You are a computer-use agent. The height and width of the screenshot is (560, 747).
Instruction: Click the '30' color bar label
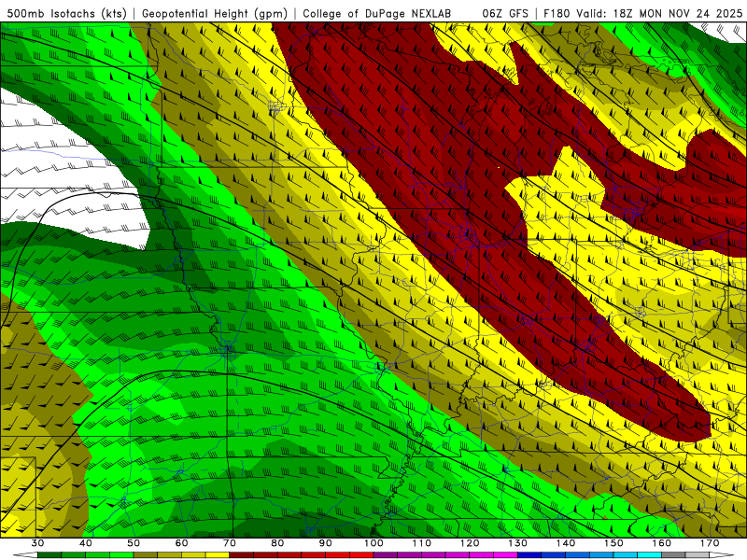[37, 543]
